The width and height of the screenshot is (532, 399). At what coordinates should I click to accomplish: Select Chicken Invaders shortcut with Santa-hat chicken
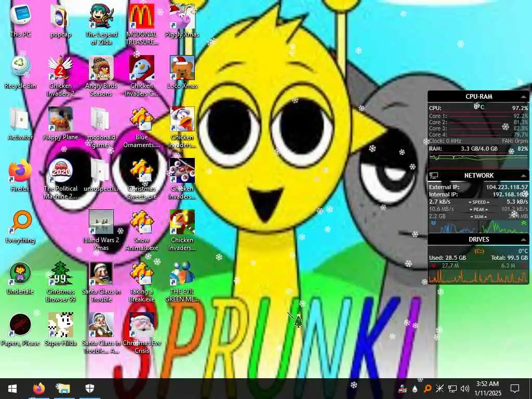tap(182, 128)
